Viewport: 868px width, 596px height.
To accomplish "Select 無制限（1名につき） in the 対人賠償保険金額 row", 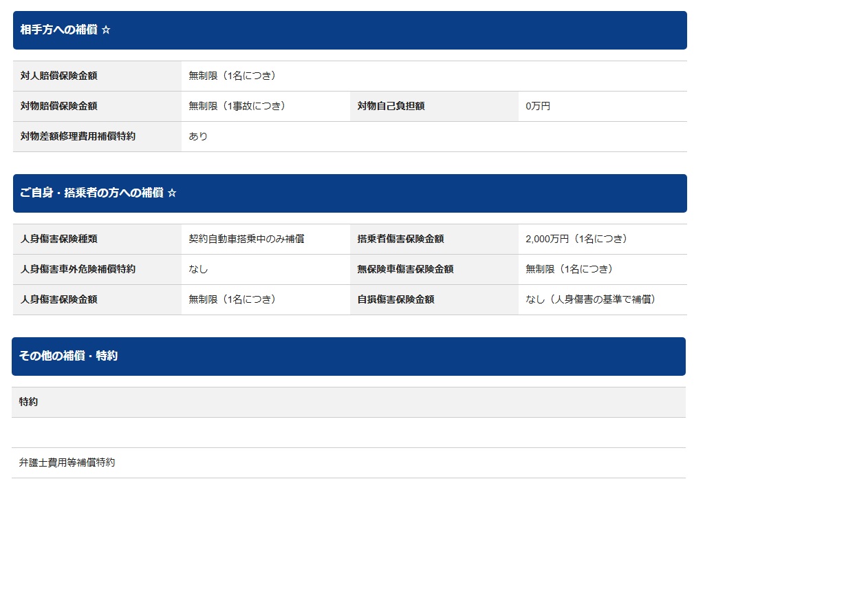I will click(x=232, y=76).
